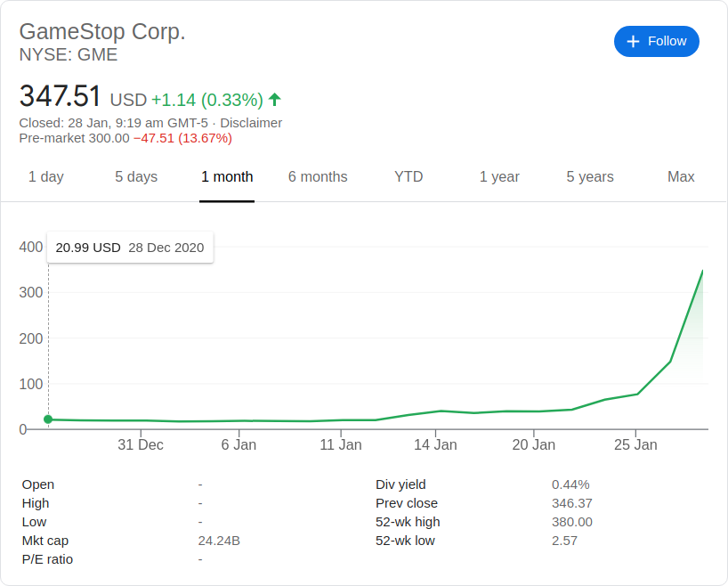Click the 400 y-axis label
The height and width of the screenshot is (586, 728).
(31, 247)
